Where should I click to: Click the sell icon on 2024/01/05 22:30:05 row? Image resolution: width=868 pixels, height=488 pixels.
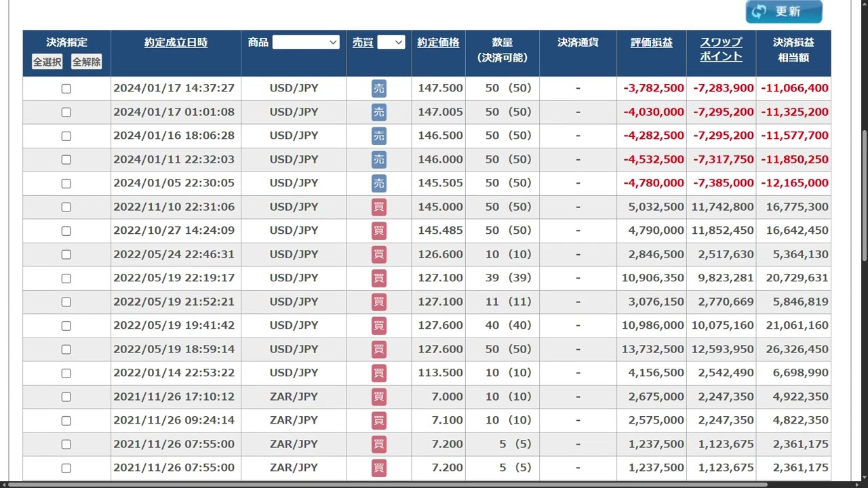[378, 184]
